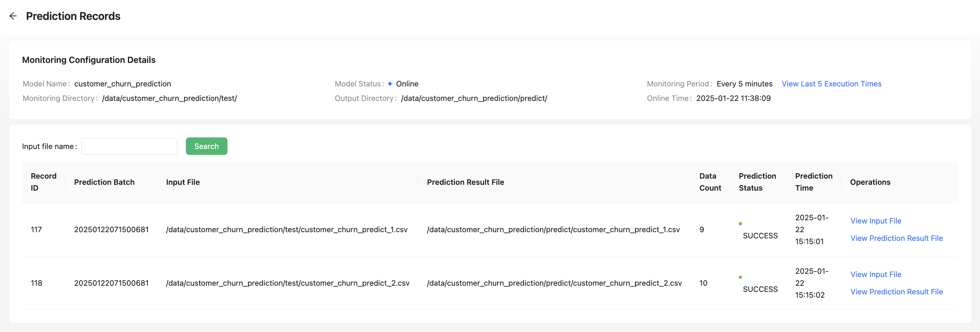Click the Data Count column header
The width and height of the screenshot is (980, 332).
[x=710, y=182]
